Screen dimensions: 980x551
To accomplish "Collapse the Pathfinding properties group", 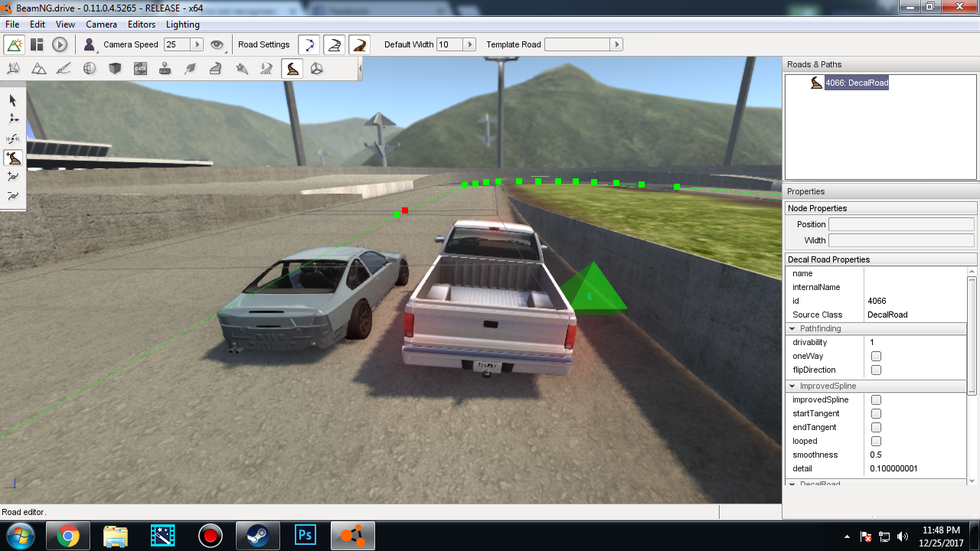I will click(x=792, y=328).
